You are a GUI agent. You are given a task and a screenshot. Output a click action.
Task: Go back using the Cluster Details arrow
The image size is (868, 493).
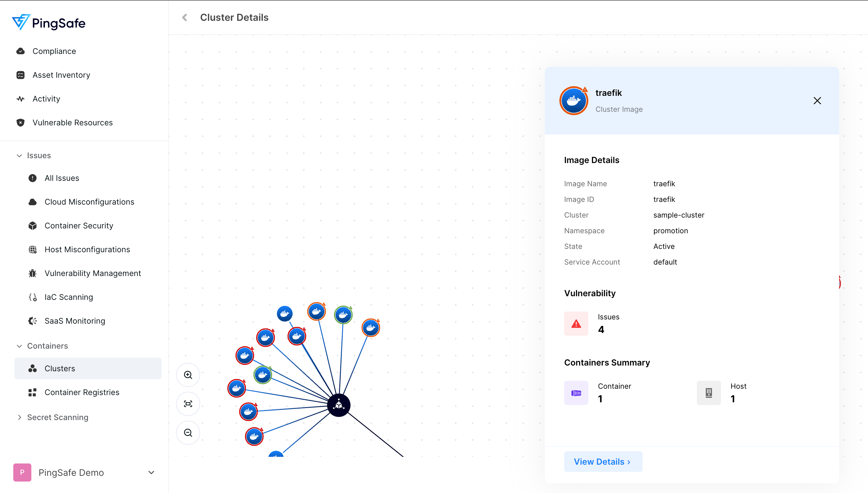(x=184, y=17)
